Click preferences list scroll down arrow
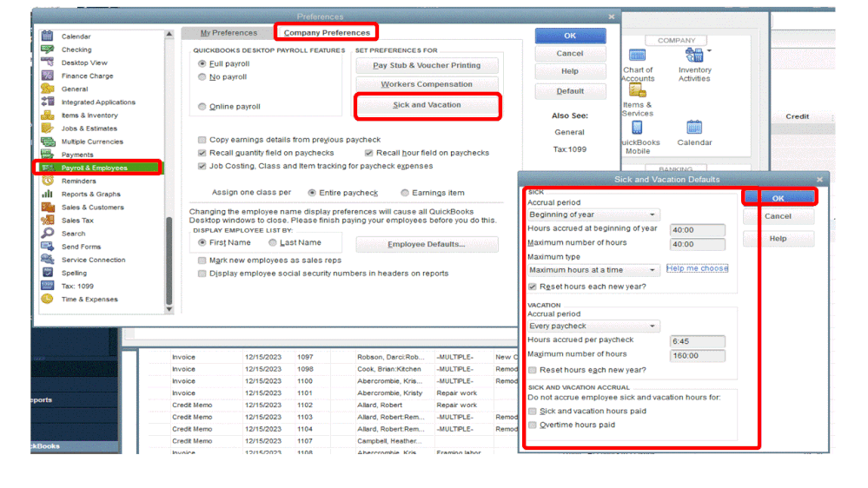This screenshot has width=868, height=488. click(x=169, y=309)
